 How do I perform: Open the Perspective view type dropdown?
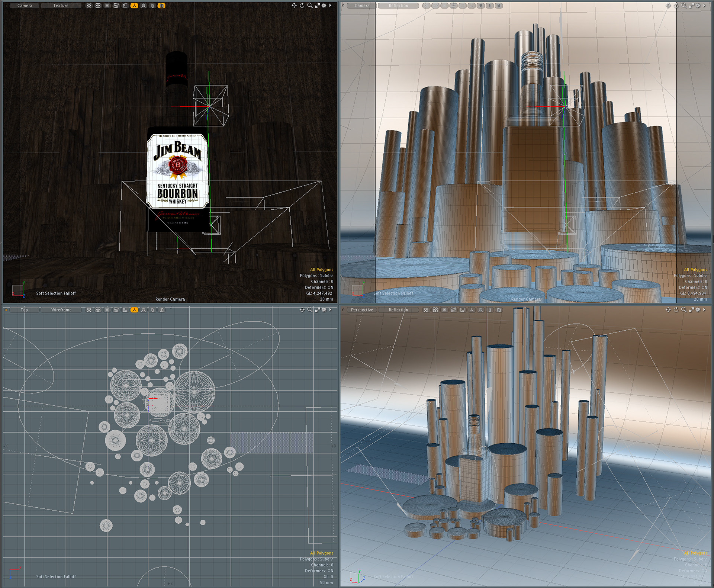(x=361, y=310)
